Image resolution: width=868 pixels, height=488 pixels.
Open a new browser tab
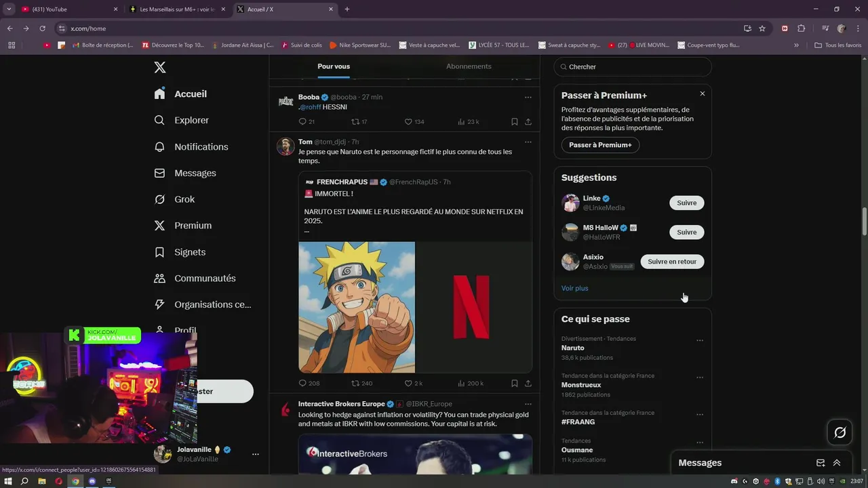pos(347,9)
